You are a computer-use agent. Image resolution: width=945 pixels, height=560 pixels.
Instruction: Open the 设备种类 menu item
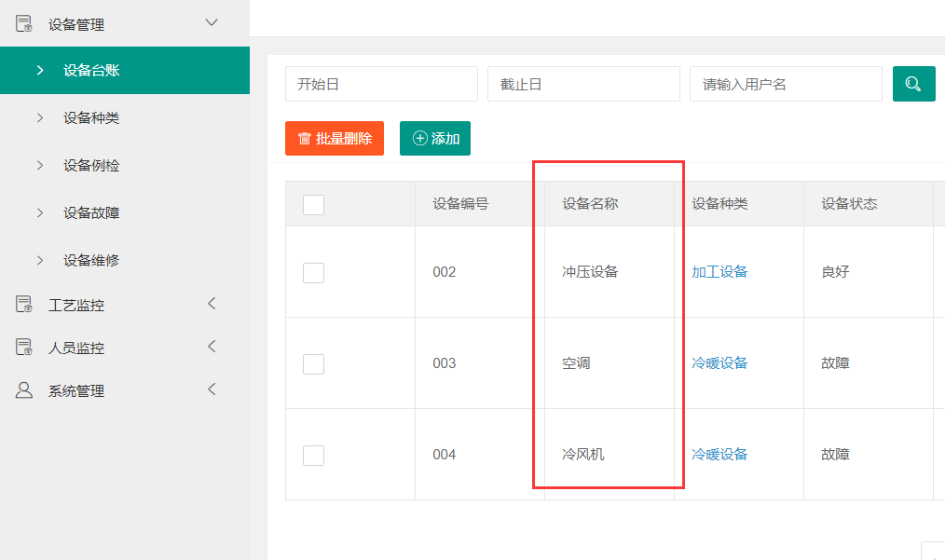coord(125,117)
